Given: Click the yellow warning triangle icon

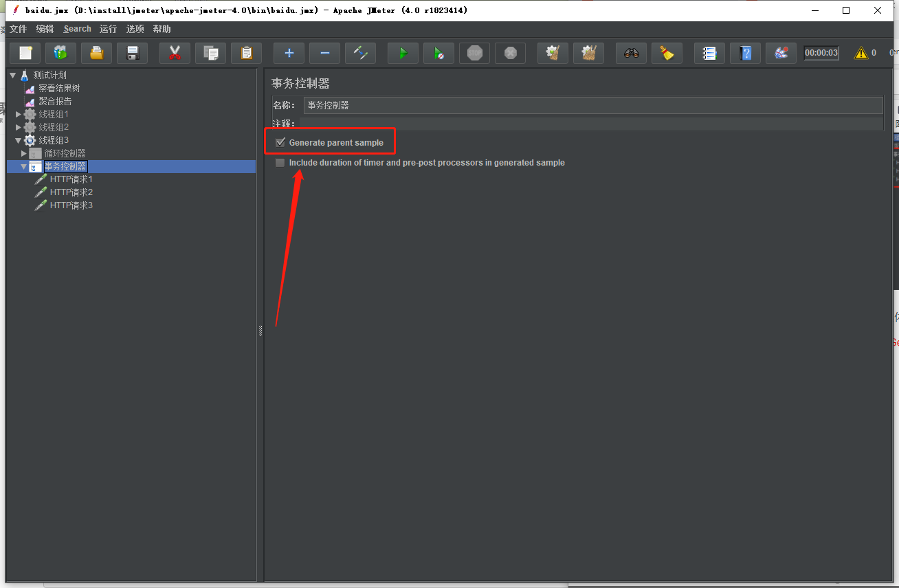Looking at the screenshot, I should [x=861, y=53].
